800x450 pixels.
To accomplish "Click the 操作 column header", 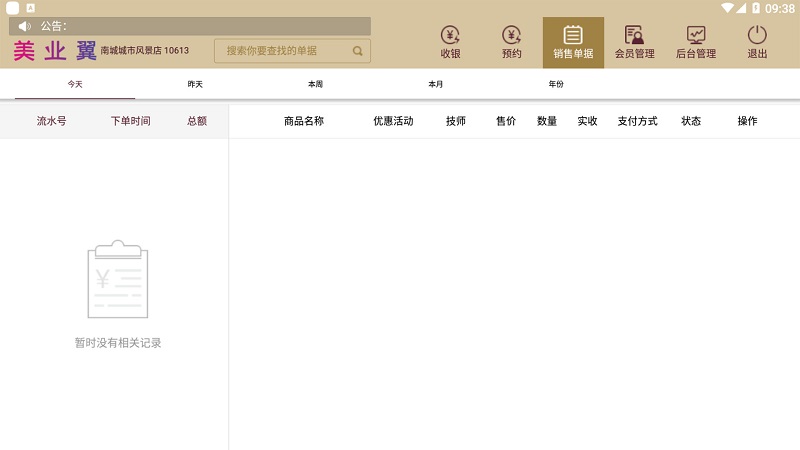I will click(x=747, y=121).
